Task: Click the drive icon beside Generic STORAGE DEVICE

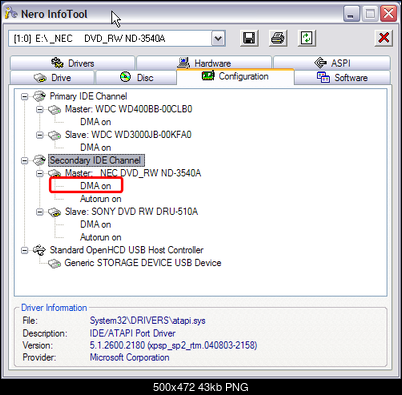Action: click(54, 263)
